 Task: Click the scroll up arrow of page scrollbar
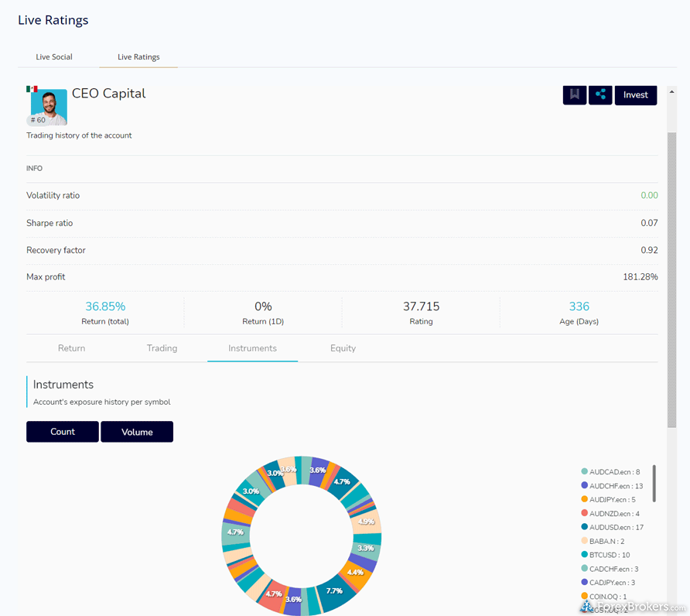671,92
